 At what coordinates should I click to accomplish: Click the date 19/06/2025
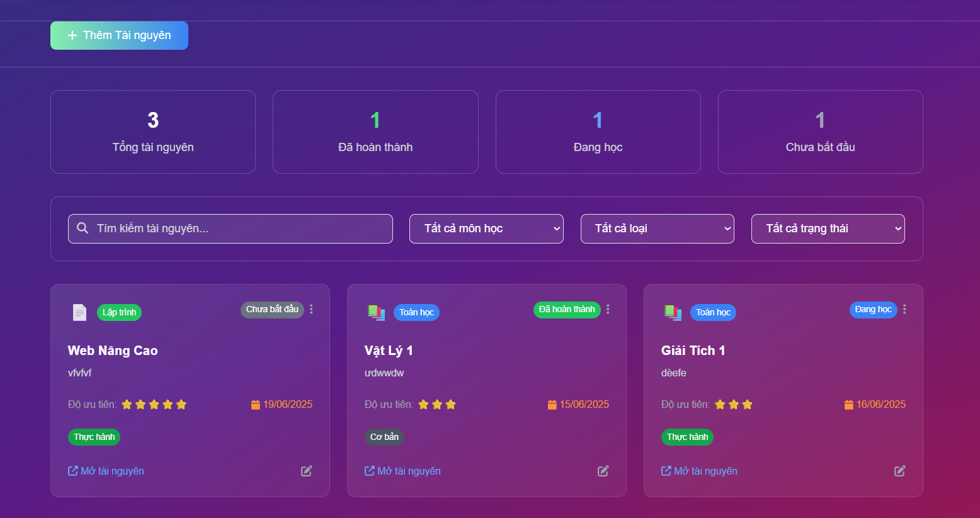(x=288, y=405)
